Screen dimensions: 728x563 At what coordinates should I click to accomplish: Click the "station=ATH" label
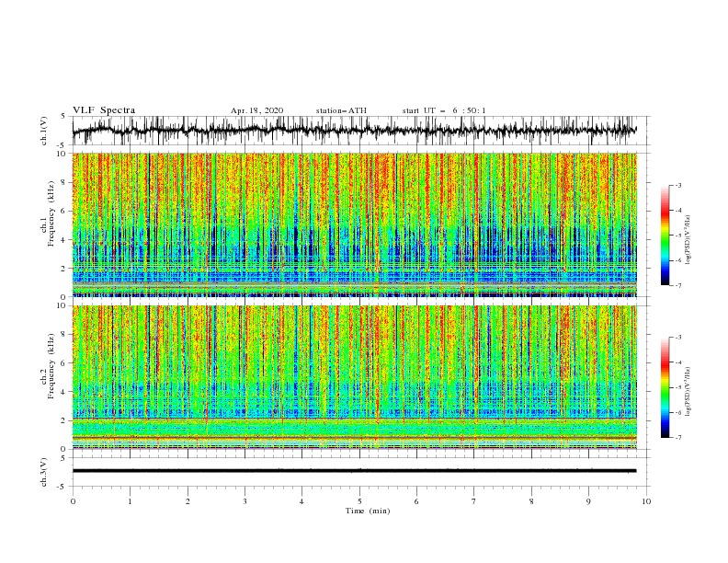tap(341, 110)
